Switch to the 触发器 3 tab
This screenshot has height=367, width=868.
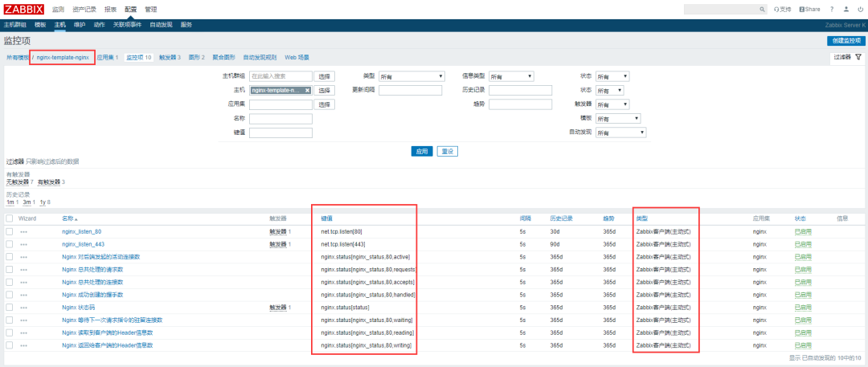(x=170, y=57)
